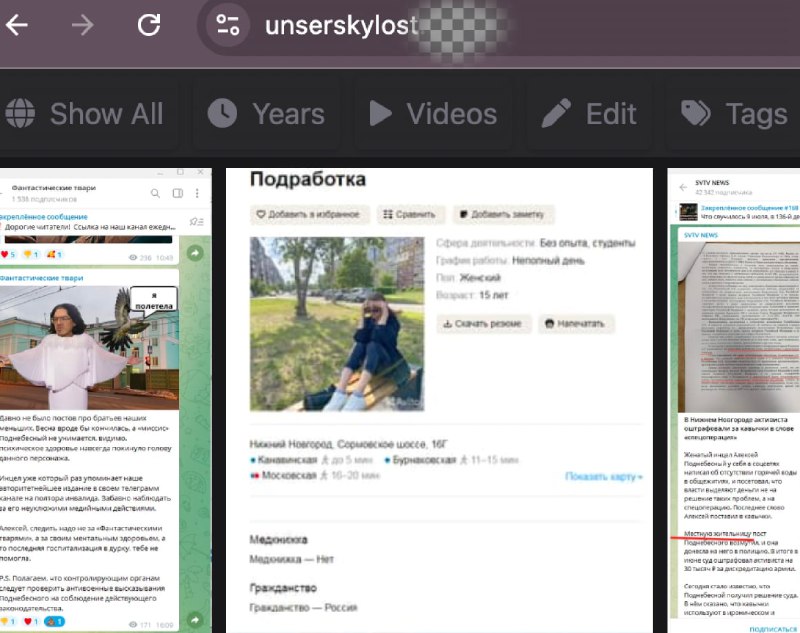
Task: Click the Сравнить button
Action: pos(410,214)
